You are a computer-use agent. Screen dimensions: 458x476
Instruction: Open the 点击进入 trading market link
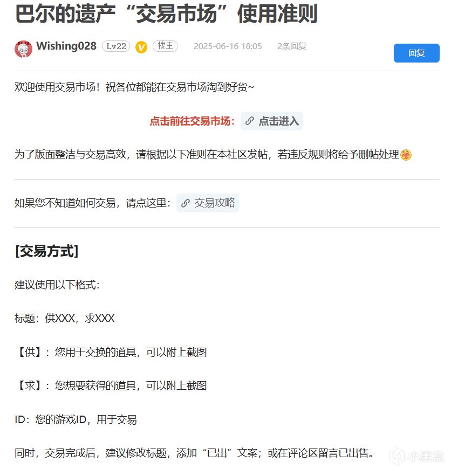pyautogui.click(x=272, y=121)
